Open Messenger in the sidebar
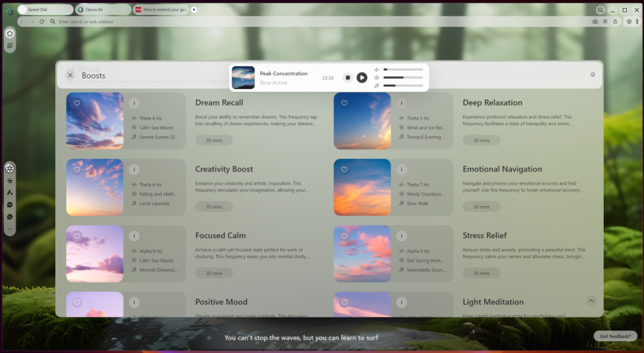The image size is (644, 353). (10, 205)
